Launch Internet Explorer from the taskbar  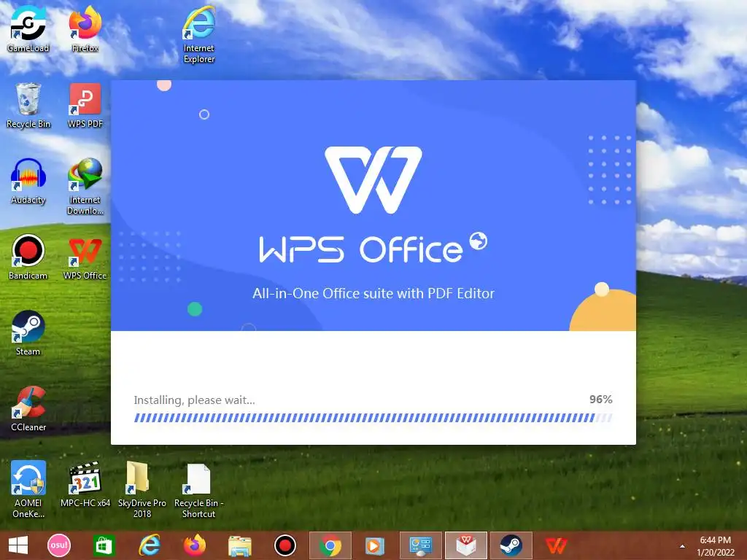point(149,545)
